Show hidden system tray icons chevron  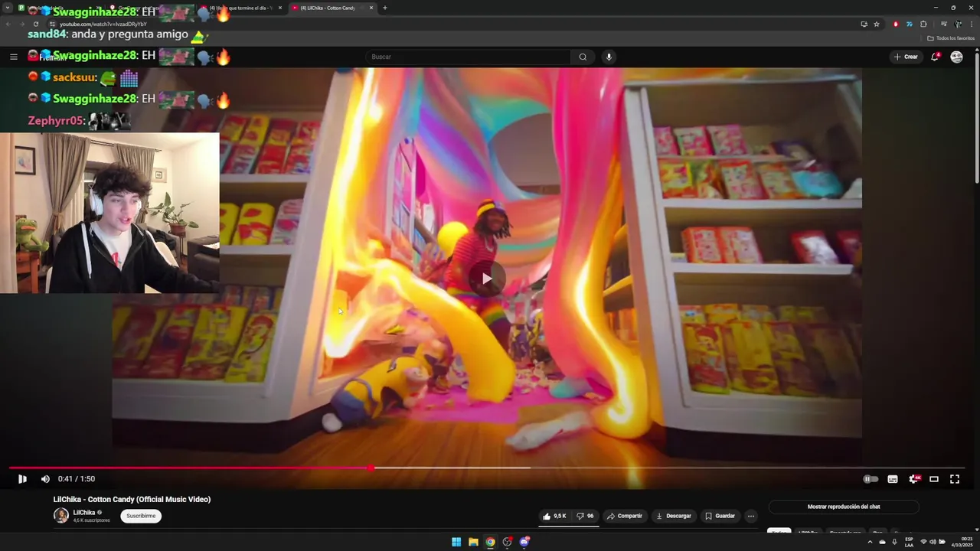pyautogui.click(x=870, y=542)
